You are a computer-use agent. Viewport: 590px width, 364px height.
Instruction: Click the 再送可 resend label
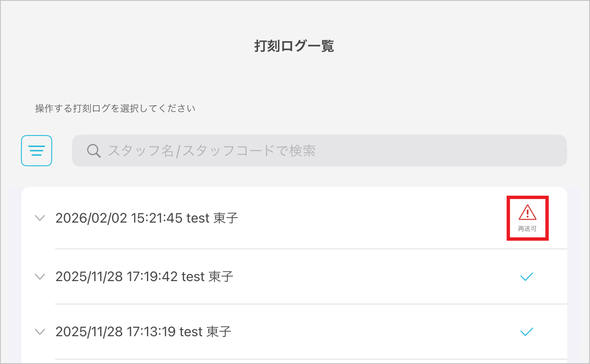(527, 229)
